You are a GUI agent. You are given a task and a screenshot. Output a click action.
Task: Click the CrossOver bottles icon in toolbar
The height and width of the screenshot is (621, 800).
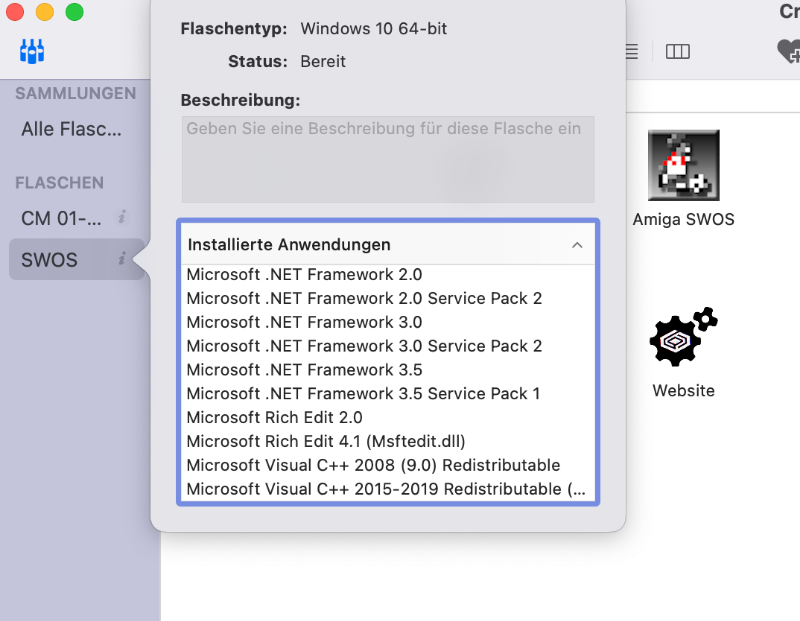(x=32, y=51)
